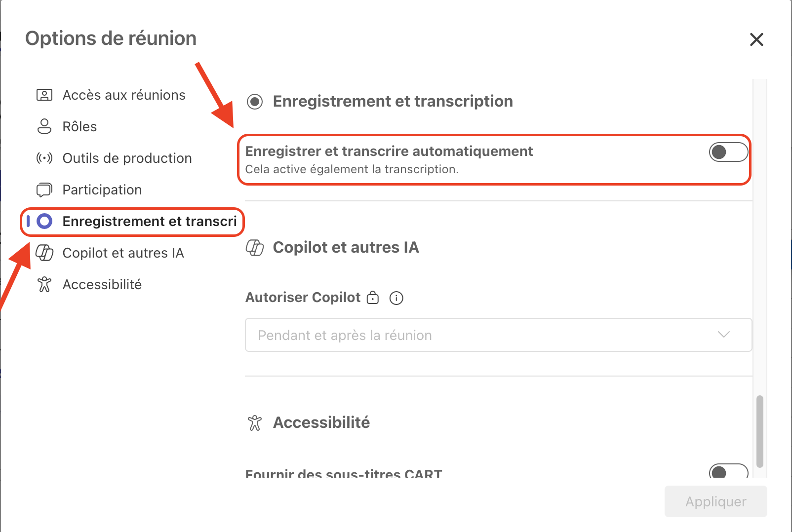Close the Options de réunion dialog
Viewport: 792px width, 532px height.
(756, 39)
